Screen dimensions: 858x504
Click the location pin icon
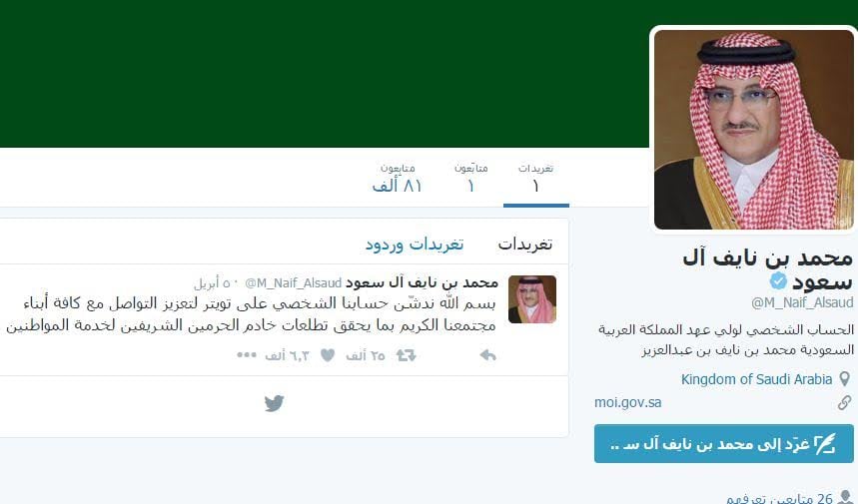[x=845, y=379]
